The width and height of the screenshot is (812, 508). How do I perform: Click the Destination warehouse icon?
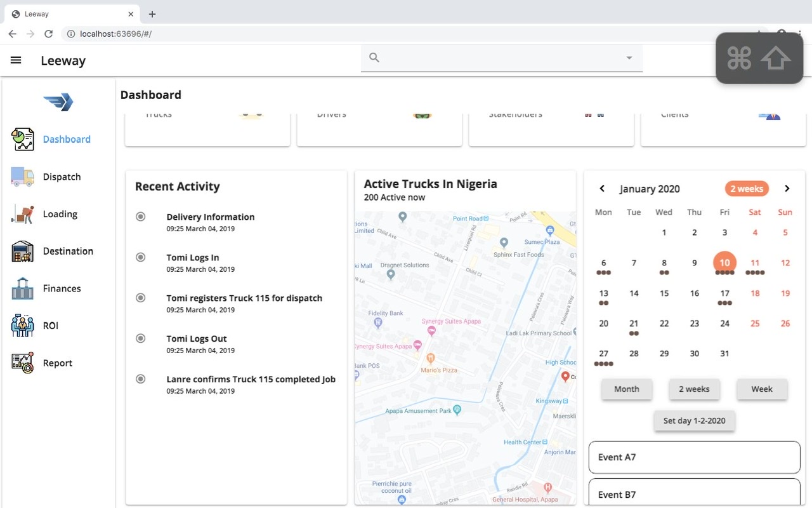pyautogui.click(x=23, y=251)
